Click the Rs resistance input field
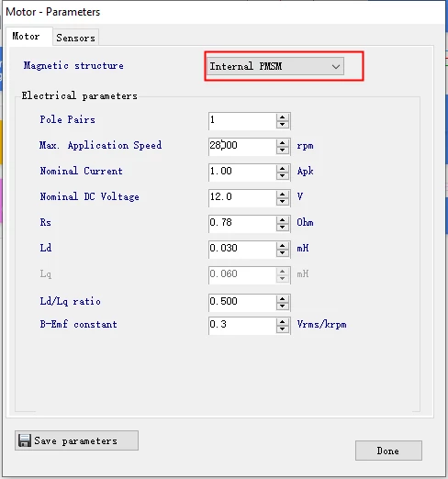The width and height of the screenshot is (448, 479). [x=242, y=223]
